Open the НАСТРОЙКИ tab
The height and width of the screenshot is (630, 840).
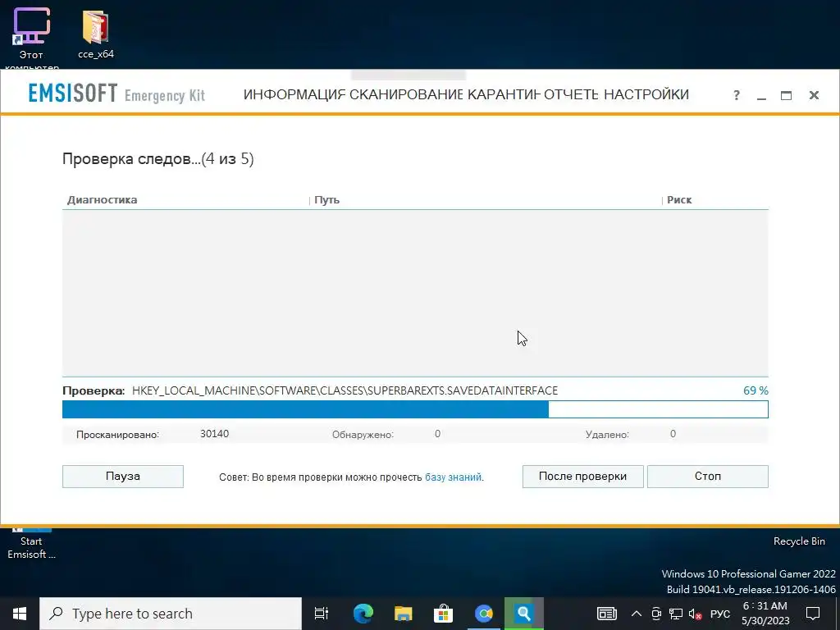pos(646,95)
